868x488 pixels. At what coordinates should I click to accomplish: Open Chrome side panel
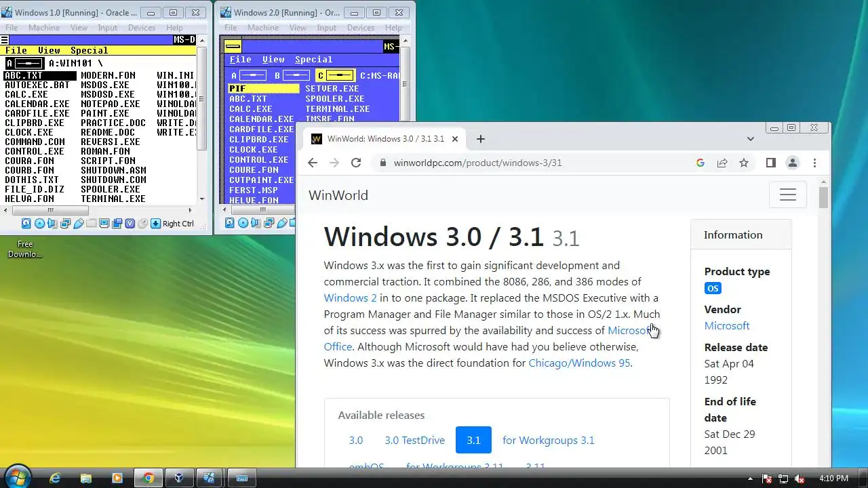(x=771, y=163)
